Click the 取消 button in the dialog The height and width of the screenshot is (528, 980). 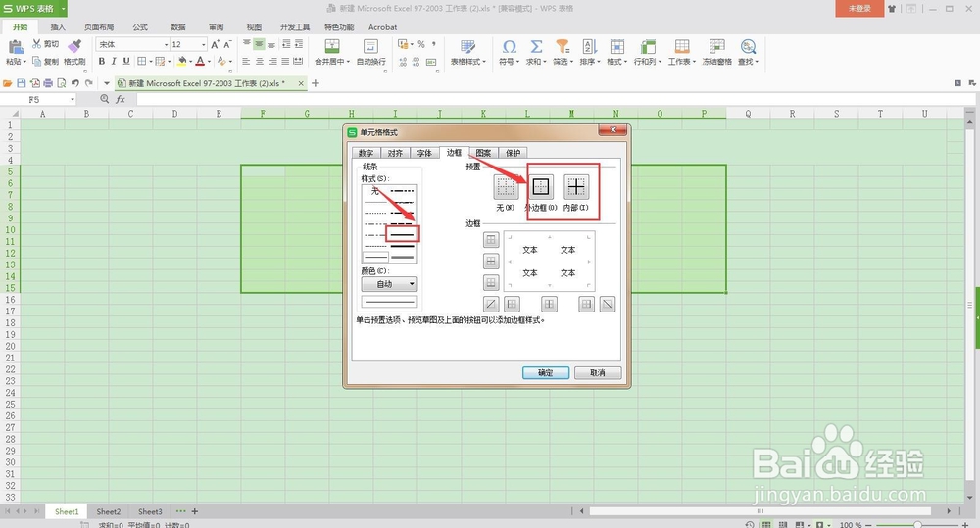click(x=598, y=373)
